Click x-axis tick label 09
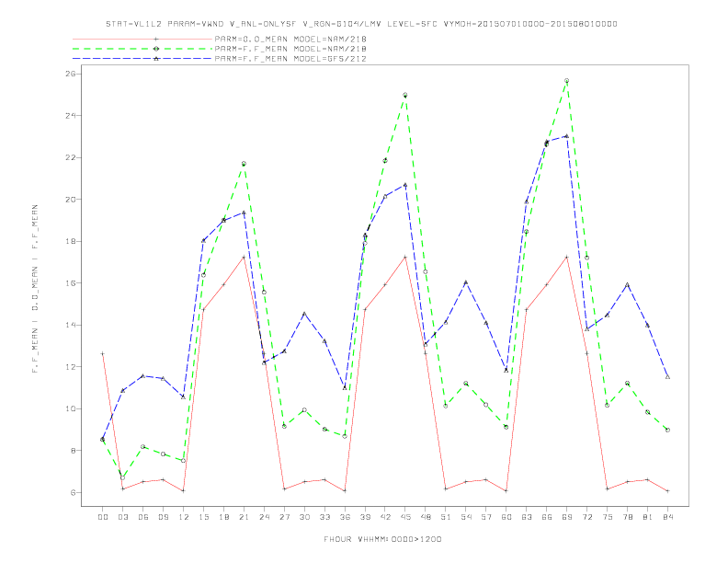The width and height of the screenshot is (728, 563). point(163,517)
